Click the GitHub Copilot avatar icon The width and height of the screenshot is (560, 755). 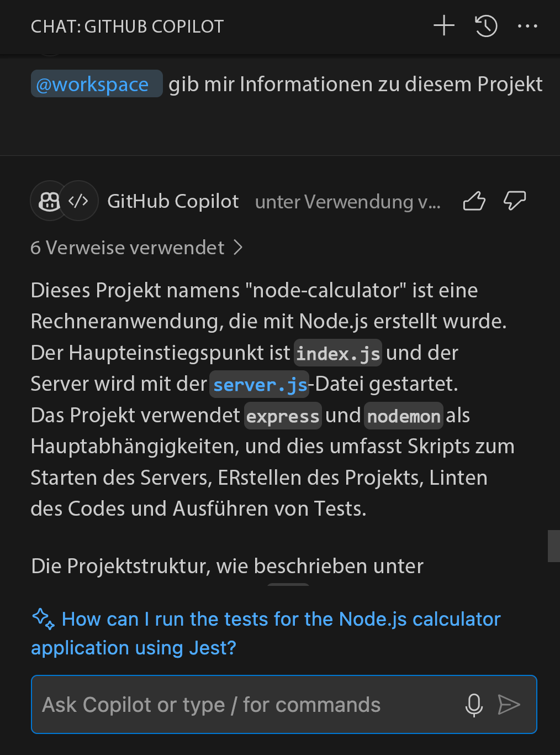pyautogui.click(x=50, y=201)
